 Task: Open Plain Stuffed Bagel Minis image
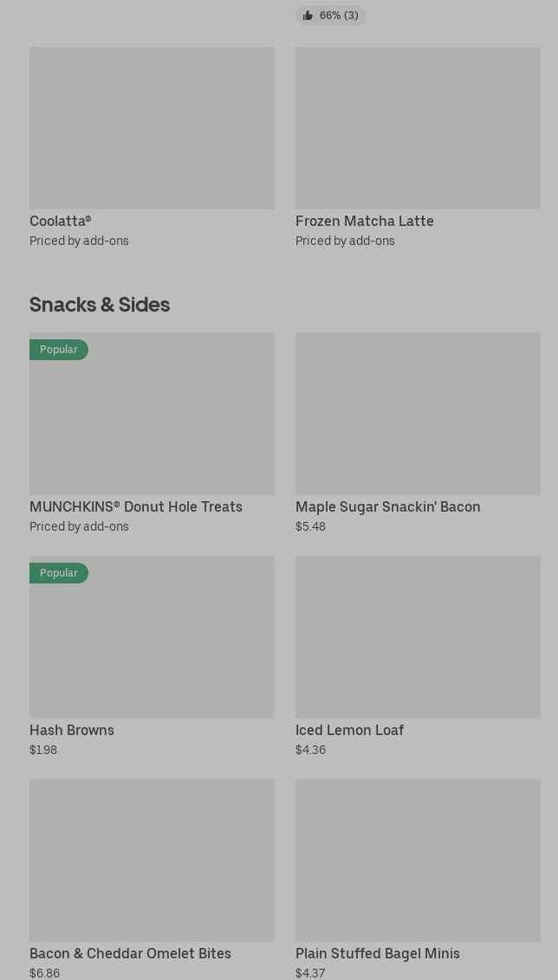tap(418, 860)
